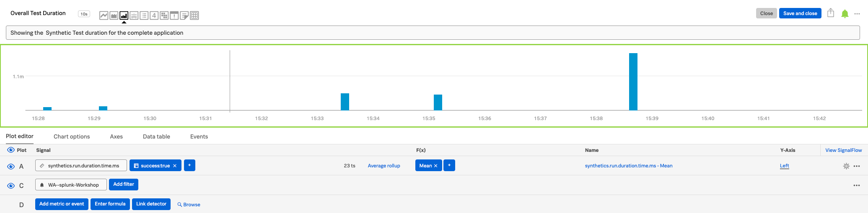This screenshot has height=213, width=868.
Task: Toggle all plots visibility in header
Action: 11,150
